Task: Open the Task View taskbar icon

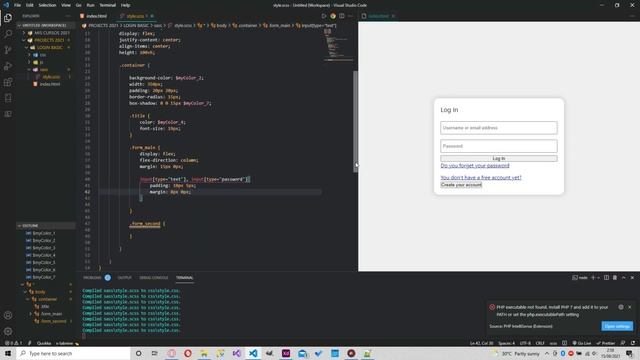Action: point(155,353)
